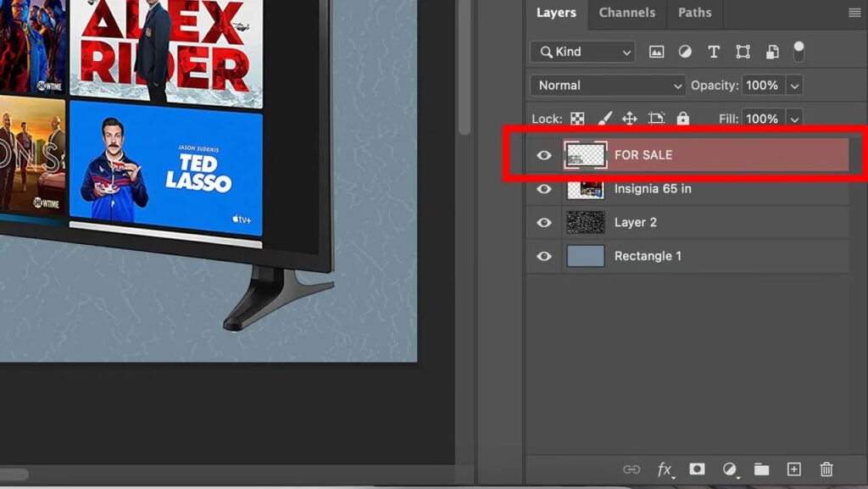Hide the FOR SALE layer
The height and width of the screenshot is (489, 868).
[544, 155]
